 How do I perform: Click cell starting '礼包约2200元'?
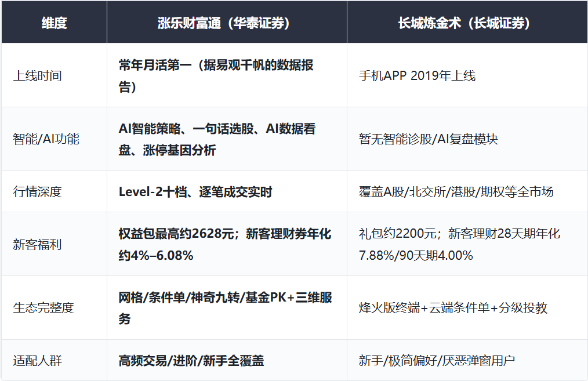467,244
